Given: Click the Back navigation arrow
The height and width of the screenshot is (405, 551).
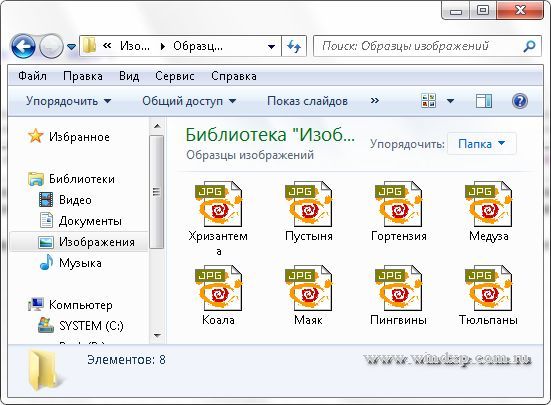Looking at the screenshot, I should (x=23, y=46).
